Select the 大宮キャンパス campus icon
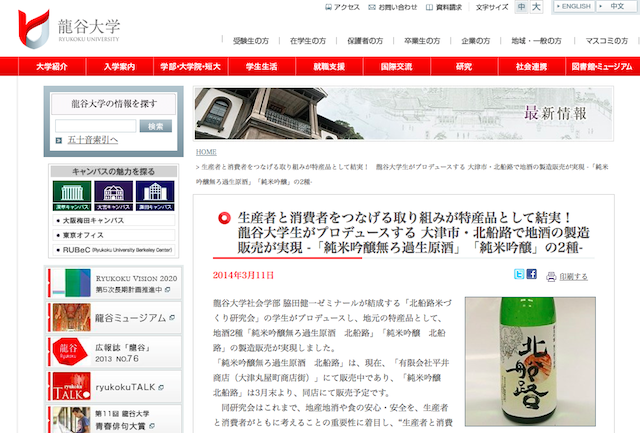 [x=113, y=195]
